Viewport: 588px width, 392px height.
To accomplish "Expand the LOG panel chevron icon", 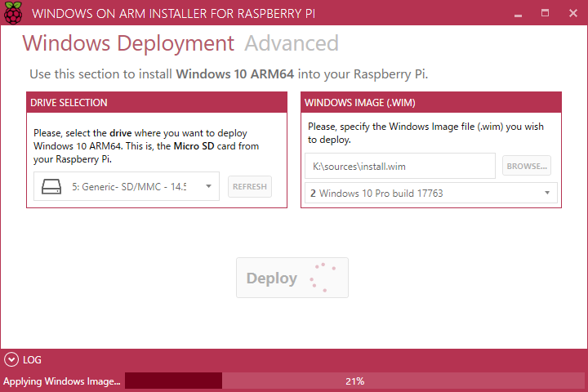I will tap(11, 359).
